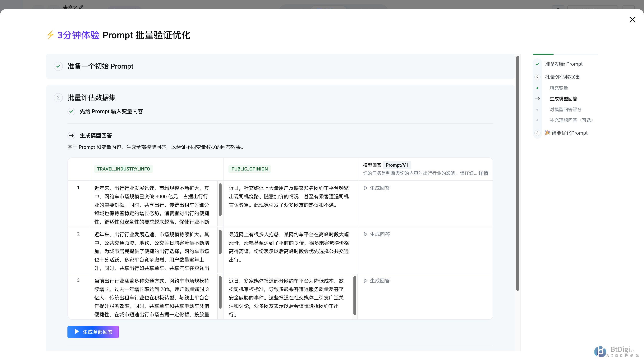
Task: Click row 2 text starting 近年来，出行行业发展迅速，市场规模持续扩大
Action: [152, 251]
